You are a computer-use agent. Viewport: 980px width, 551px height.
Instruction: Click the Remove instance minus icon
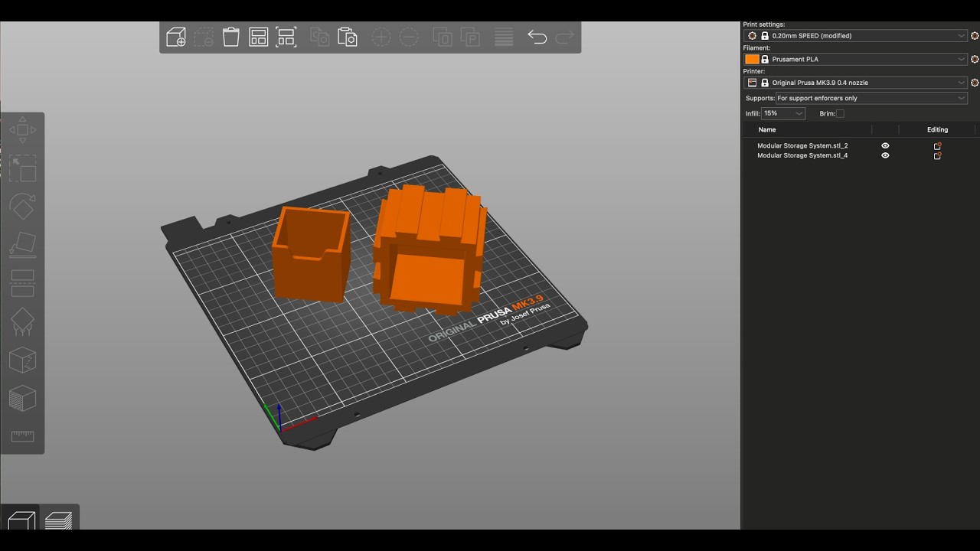click(409, 37)
